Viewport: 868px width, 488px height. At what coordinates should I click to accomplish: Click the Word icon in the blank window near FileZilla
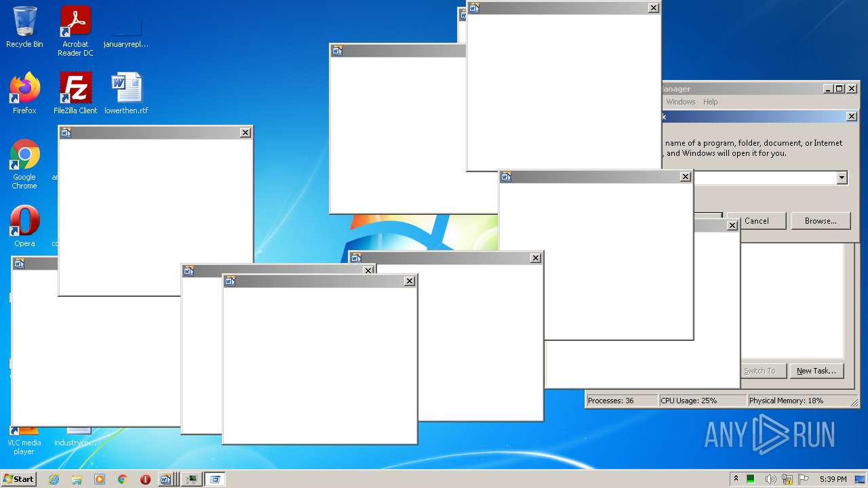pos(66,133)
